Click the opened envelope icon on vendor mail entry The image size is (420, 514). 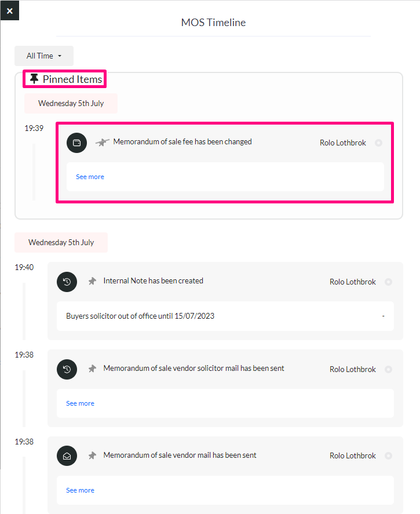click(x=67, y=456)
